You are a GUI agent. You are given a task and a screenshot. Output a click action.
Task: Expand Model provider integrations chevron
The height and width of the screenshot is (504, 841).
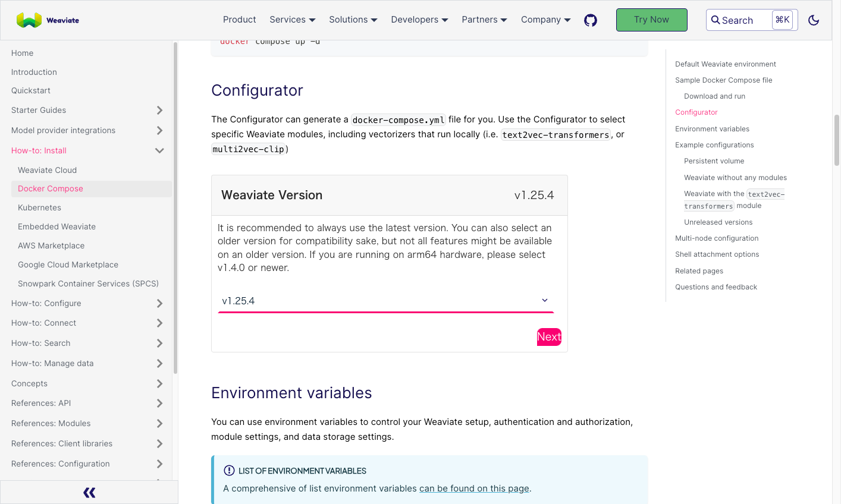coord(159,130)
